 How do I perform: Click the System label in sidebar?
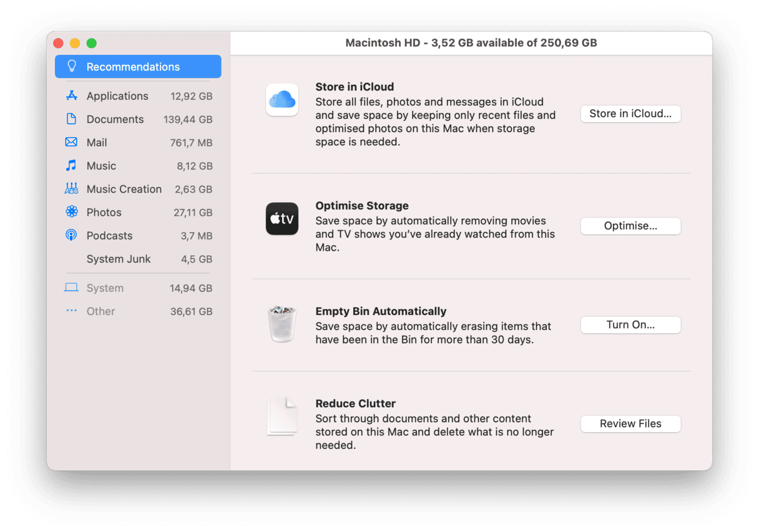pos(105,288)
